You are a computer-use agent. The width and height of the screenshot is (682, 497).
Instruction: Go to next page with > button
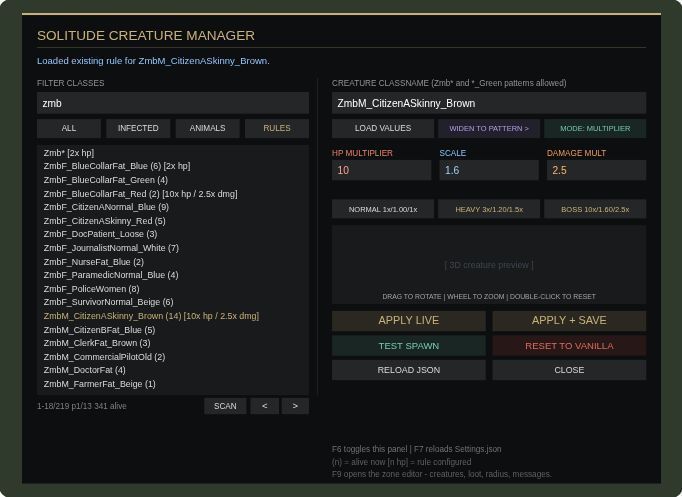coord(295,406)
